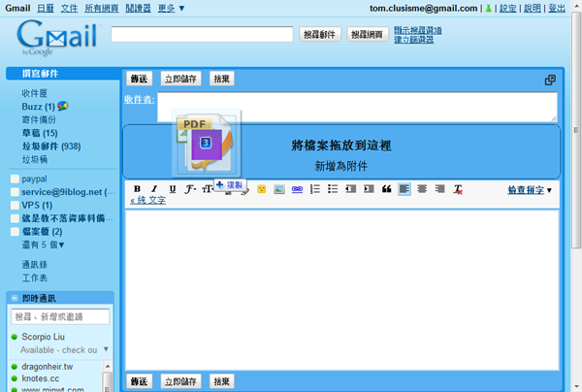The image size is (582, 392).
Task: Expand 還有 5 個 more labels
Action: [43, 245]
